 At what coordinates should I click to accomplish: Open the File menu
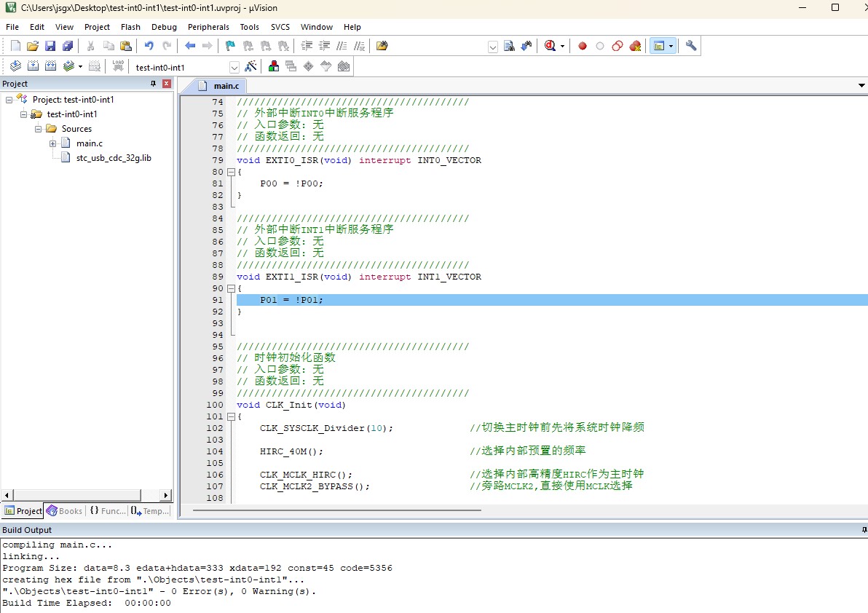pyautogui.click(x=12, y=27)
